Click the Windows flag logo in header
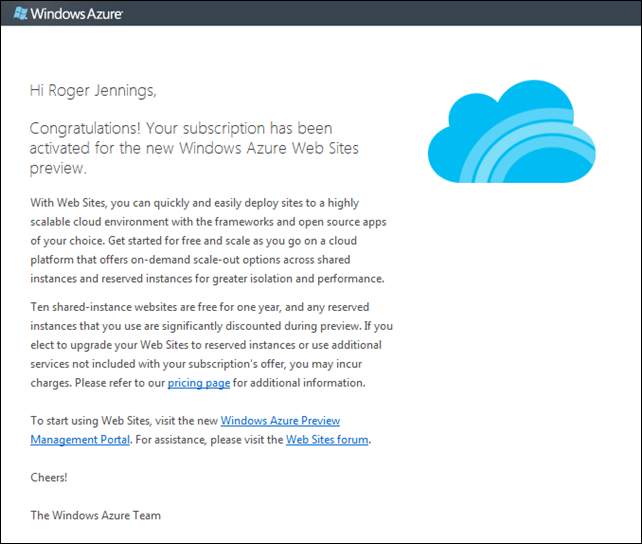 (20, 14)
